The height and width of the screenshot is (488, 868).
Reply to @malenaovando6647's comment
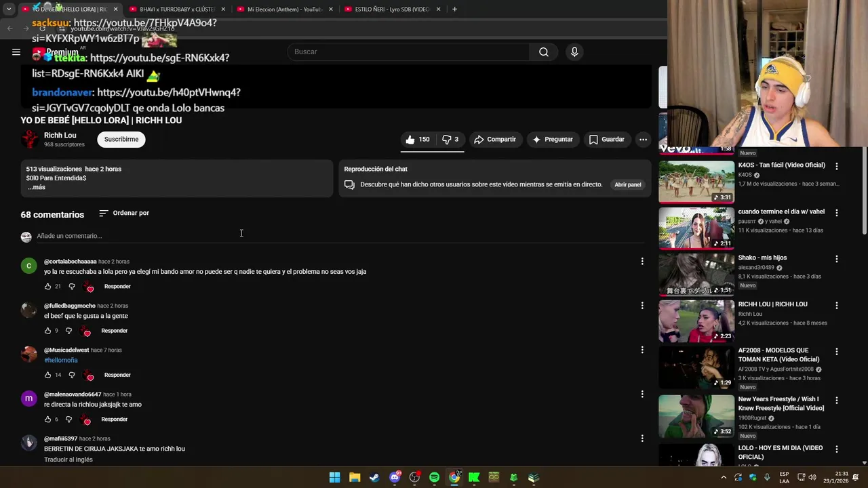click(x=114, y=419)
